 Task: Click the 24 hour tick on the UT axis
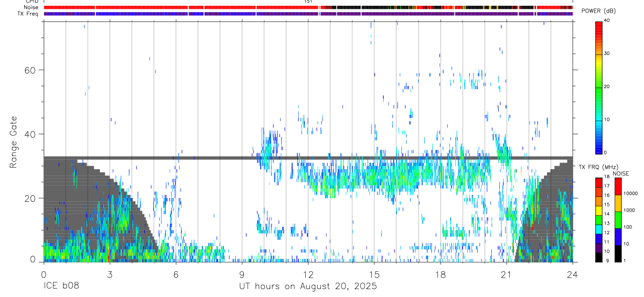[573, 274]
